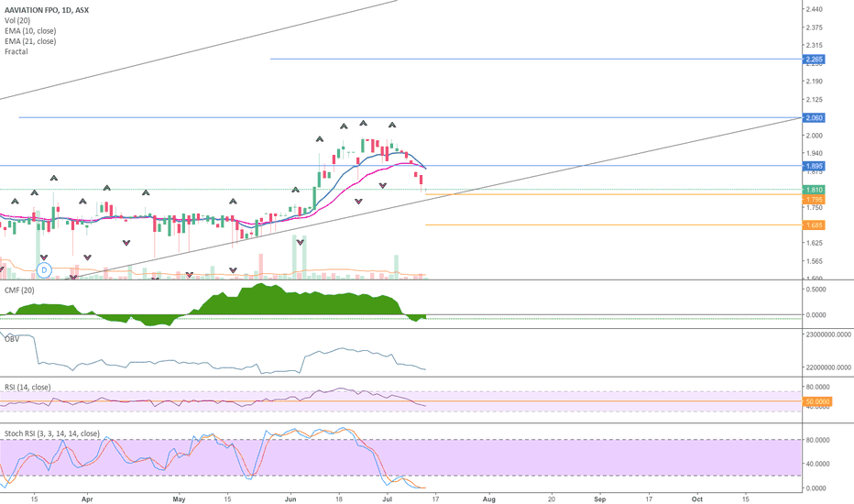This screenshot has width=854, height=504.
Task: Click the Stoch RSI (3, 3, 14, 14, close) label
Action: [52, 433]
